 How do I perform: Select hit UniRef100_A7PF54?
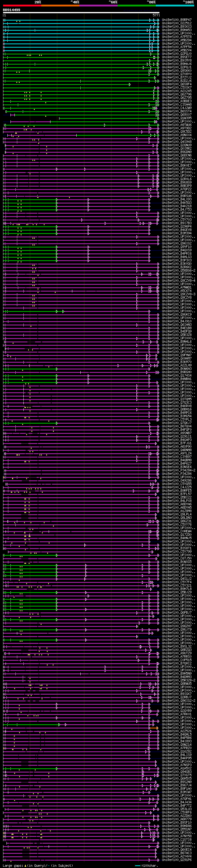177,47
